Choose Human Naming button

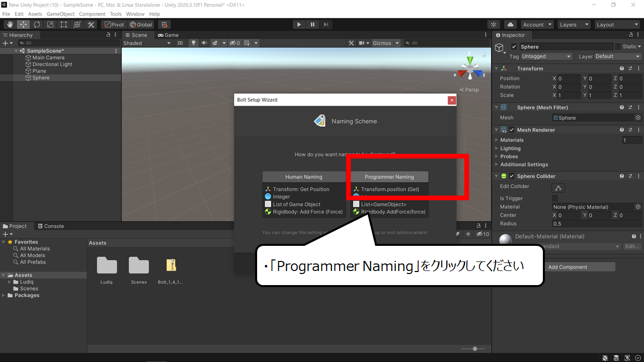click(304, 177)
